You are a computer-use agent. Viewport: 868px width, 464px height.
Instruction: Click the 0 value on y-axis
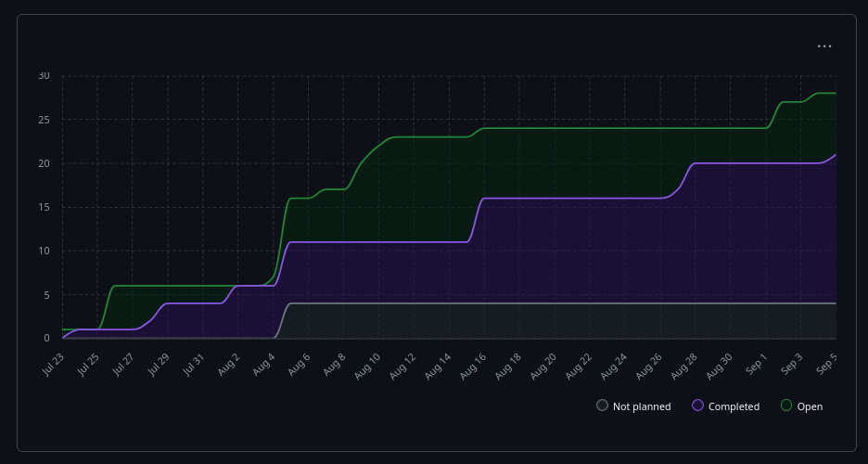click(46, 338)
